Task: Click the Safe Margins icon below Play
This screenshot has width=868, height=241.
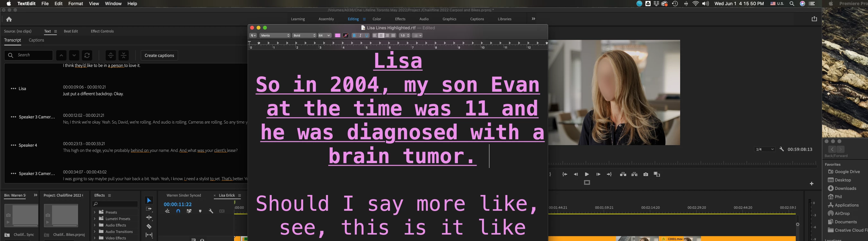Action: point(587,183)
